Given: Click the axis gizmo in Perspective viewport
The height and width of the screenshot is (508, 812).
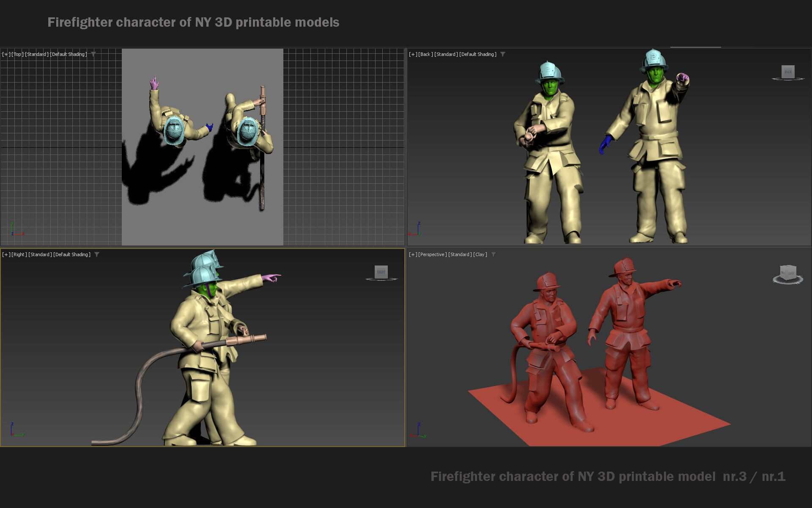Looking at the screenshot, I should click(x=418, y=430).
